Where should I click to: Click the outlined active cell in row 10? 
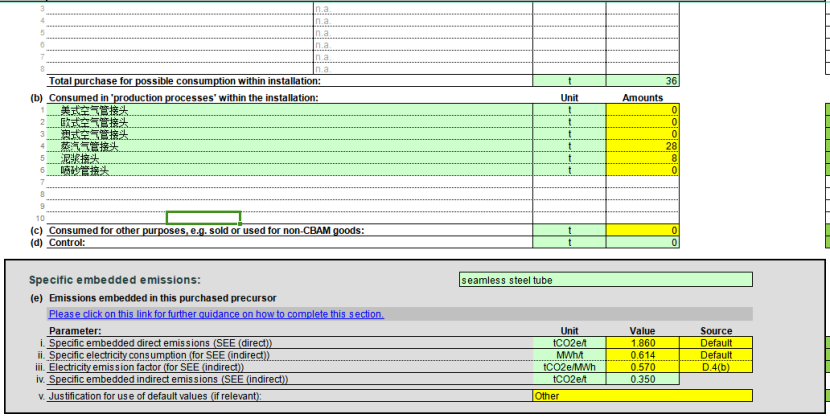coord(203,218)
